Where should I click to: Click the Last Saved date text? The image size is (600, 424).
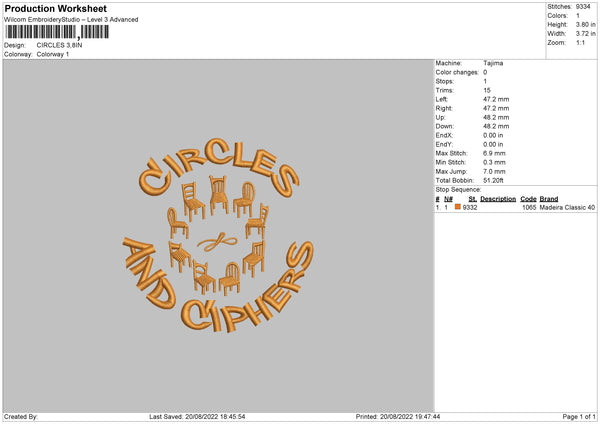point(197,417)
